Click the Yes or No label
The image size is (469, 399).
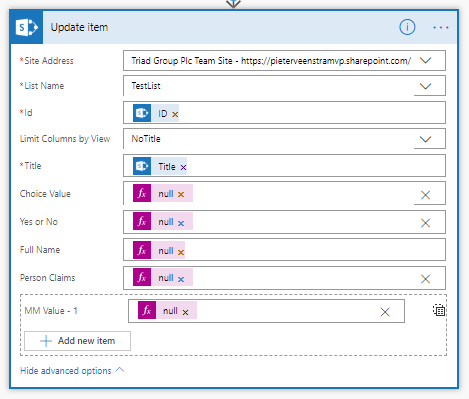[39, 222]
